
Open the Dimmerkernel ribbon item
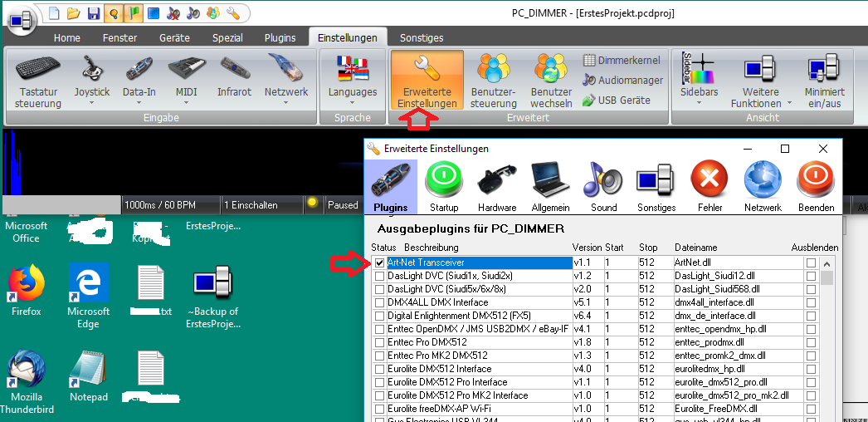pos(622,60)
